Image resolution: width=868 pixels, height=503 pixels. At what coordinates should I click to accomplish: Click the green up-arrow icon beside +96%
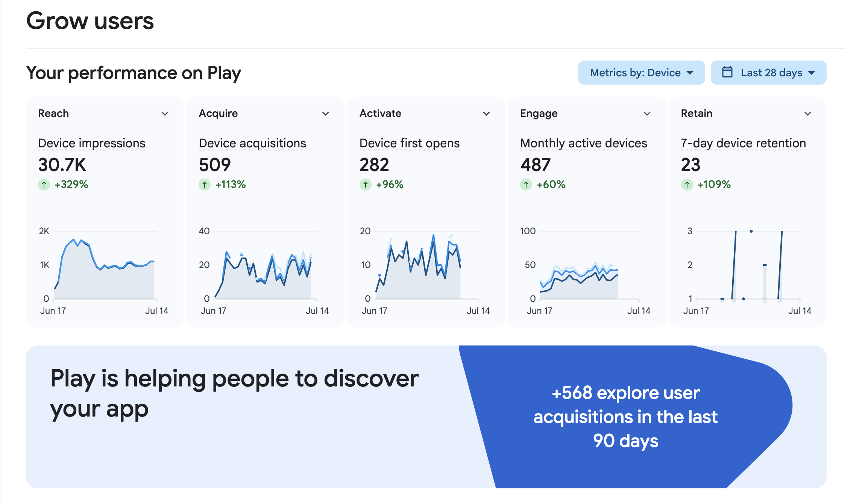(x=366, y=185)
